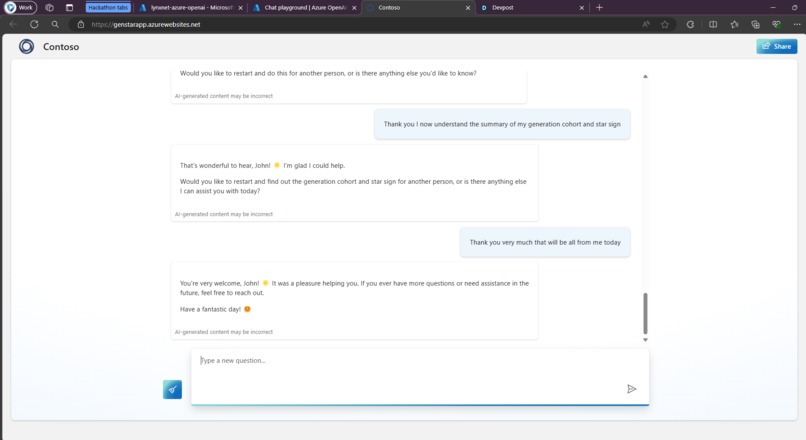This screenshot has width=806, height=440.
Task: Refresh the current page
Action: click(34, 24)
